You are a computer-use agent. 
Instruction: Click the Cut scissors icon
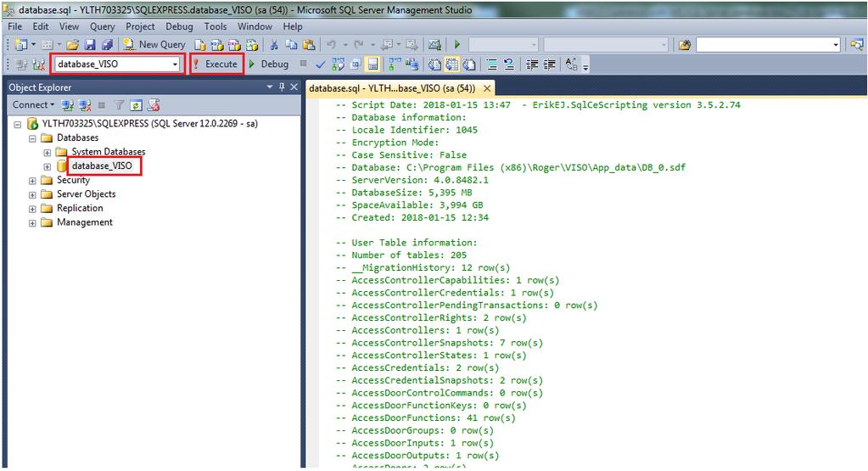click(x=273, y=45)
